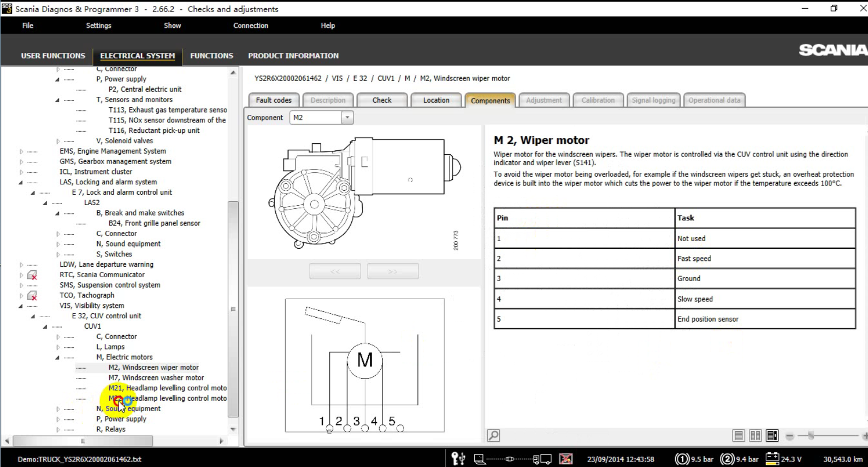Open the Settings menu
868x467 pixels.
[x=98, y=26]
